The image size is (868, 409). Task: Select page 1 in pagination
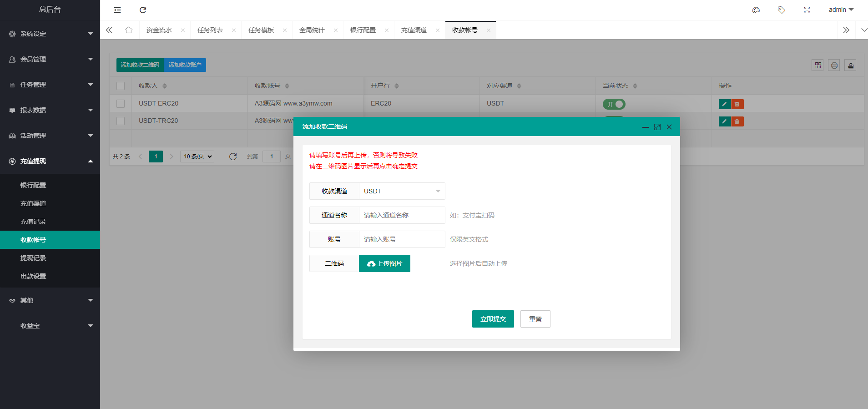[156, 157]
